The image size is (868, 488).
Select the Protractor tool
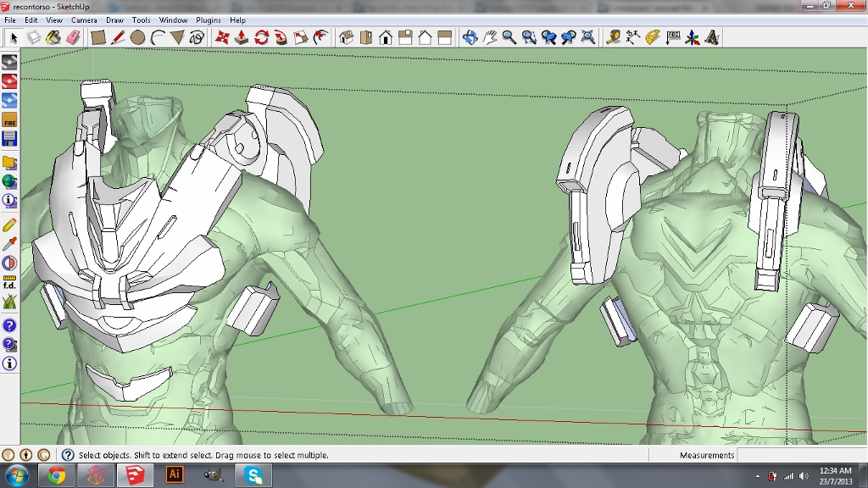pyautogui.click(x=653, y=37)
